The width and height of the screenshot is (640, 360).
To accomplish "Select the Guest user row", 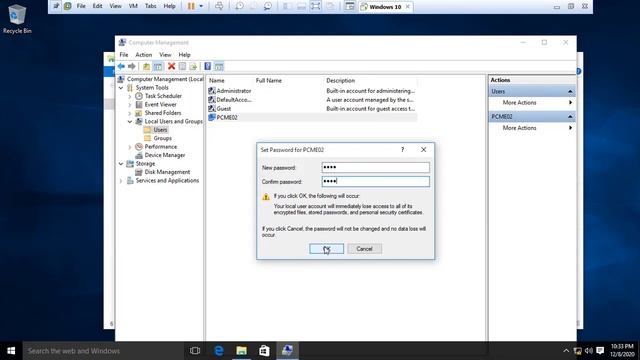I will click(312, 109).
